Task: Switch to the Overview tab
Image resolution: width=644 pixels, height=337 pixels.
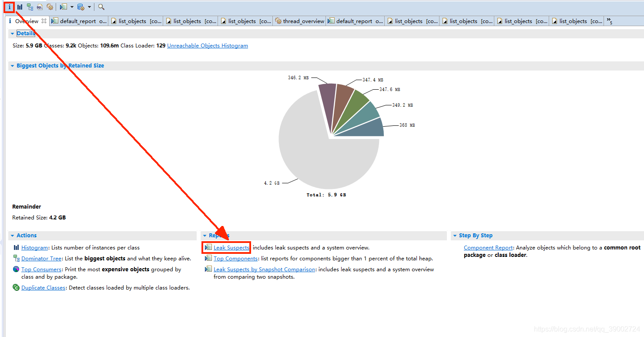Action: coord(27,21)
